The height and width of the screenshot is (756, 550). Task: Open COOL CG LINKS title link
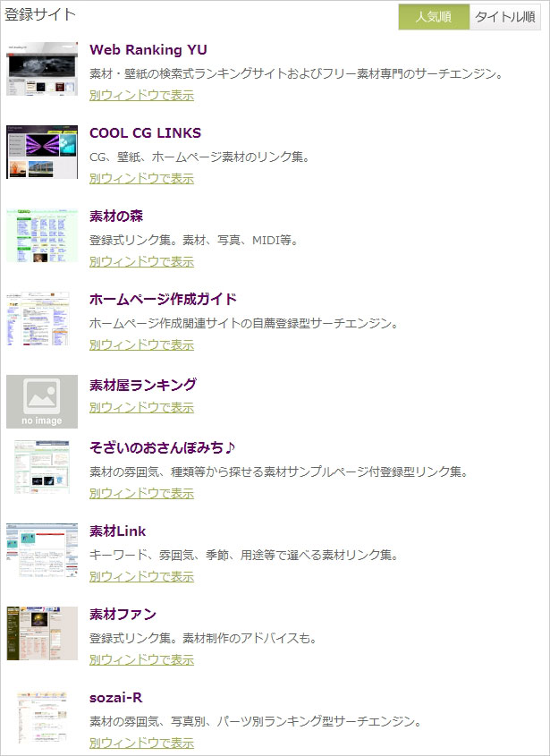(x=145, y=133)
